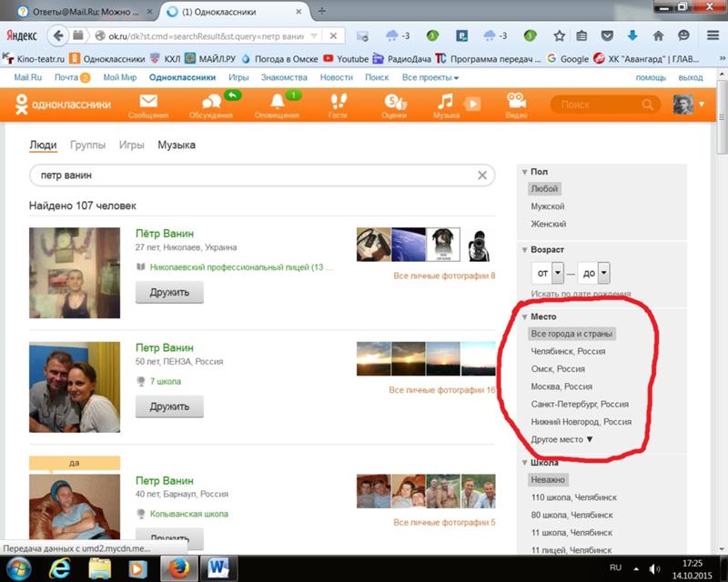Viewport: 728px width, 582px height.
Task: Click Дружить for Пётр Ванин, Николаев
Action: click(x=169, y=293)
